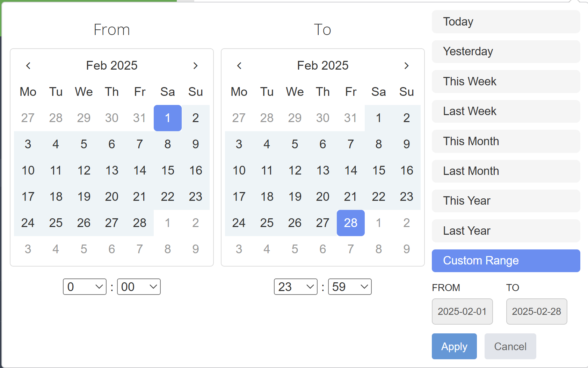Apply the selected date range
Screen dimensions: 588x368
click(x=454, y=346)
